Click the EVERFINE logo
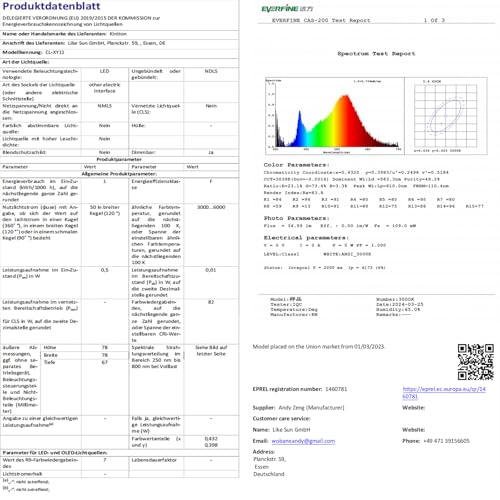The image size is (500, 500). pyautogui.click(x=287, y=9)
